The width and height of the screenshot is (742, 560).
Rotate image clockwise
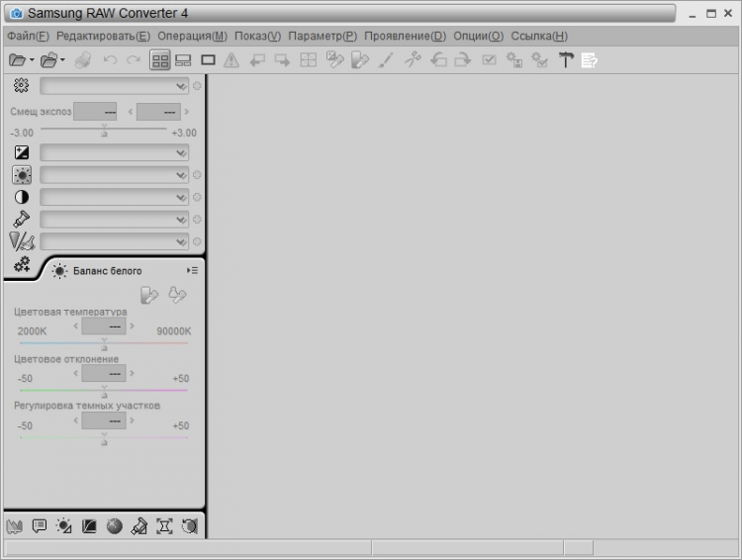click(x=462, y=60)
